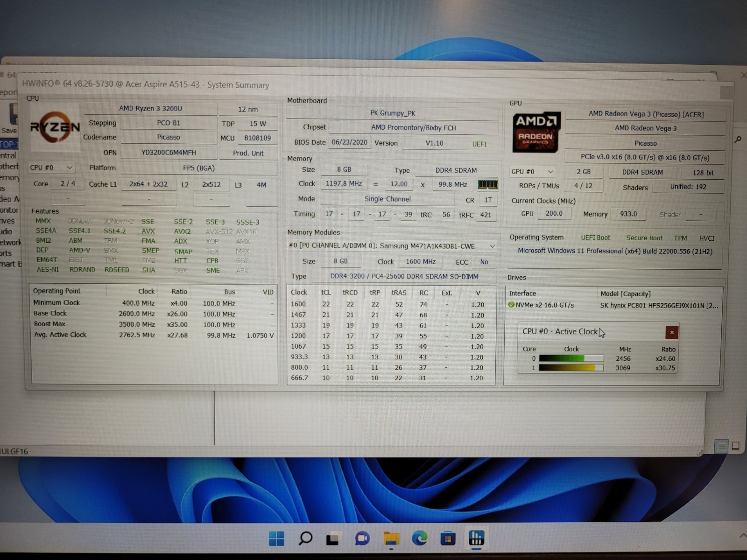Click the UEFI label next to BIOS version
This screenshot has height=560, width=747.
click(479, 144)
